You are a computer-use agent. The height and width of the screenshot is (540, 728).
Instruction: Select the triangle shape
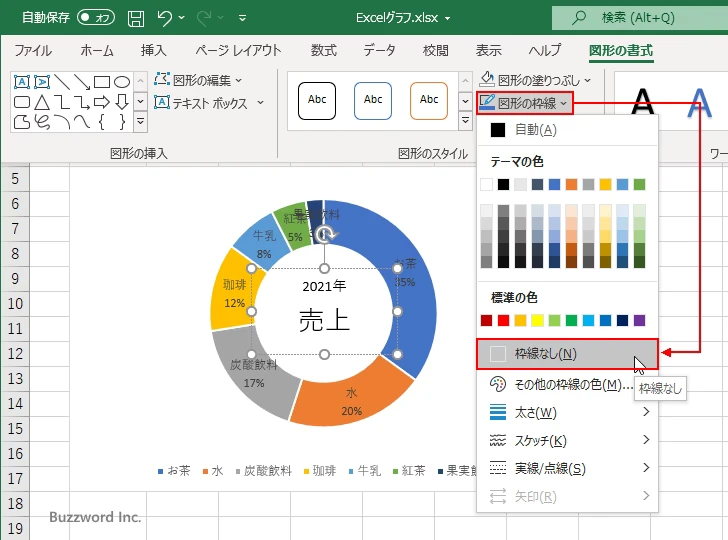pos(42,102)
